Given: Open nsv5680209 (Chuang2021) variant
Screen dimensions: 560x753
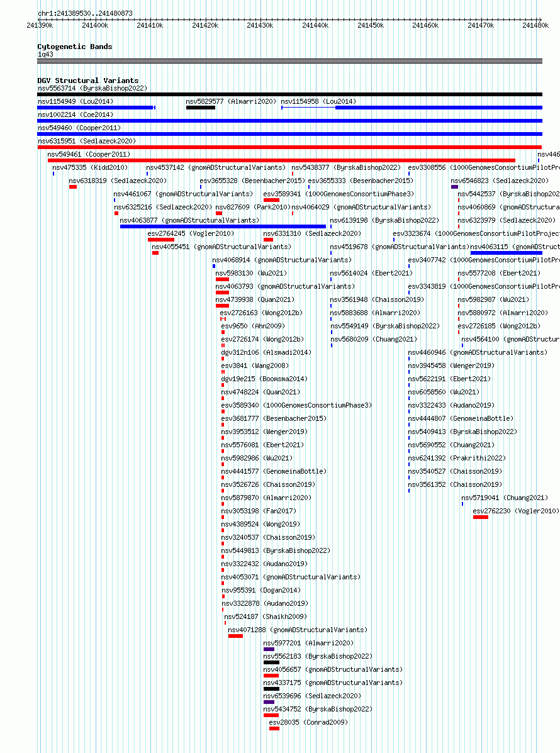Looking at the screenshot, I should click(x=373, y=339).
